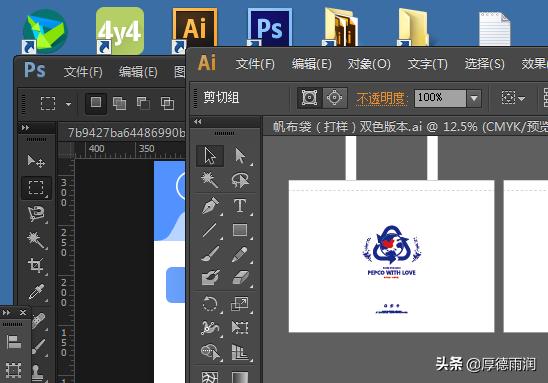Toggle Edit Contents button in Illustrator
Screen dimensions: 548x383
pyautogui.click(x=334, y=98)
